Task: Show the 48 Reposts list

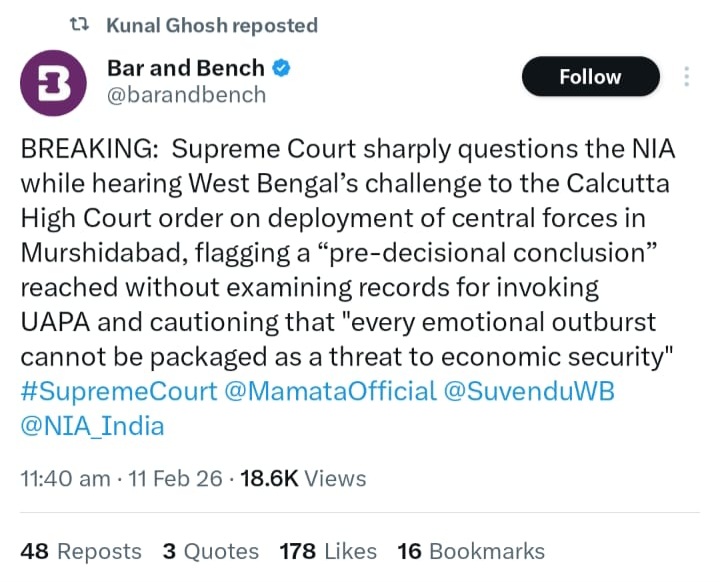Action: 81,551
